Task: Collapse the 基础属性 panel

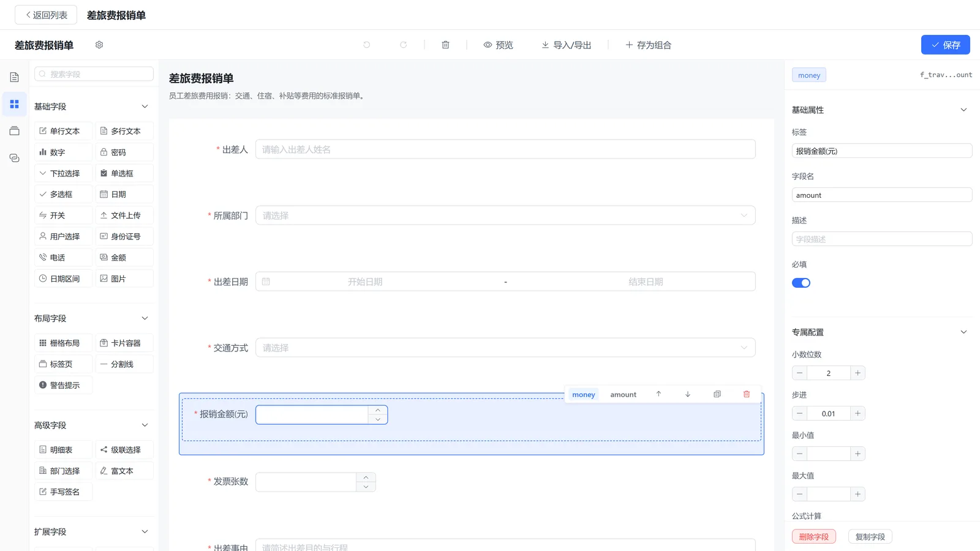Action: (963, 110)
